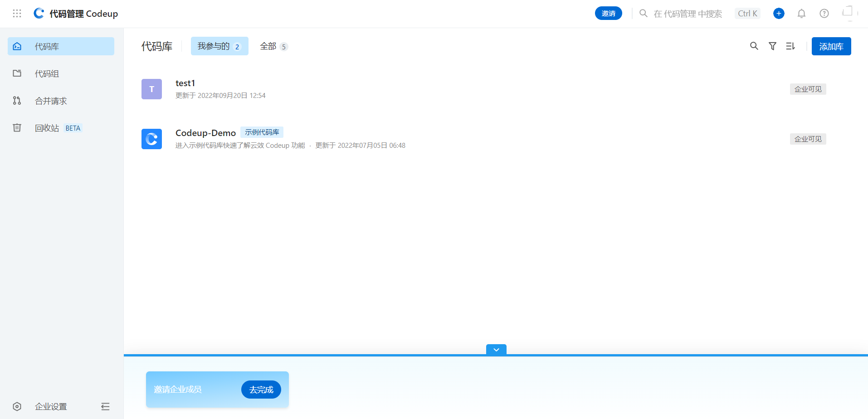868x419 pixels.
Task: Click the Codeup-Demo description text
Action: (240, 146)
